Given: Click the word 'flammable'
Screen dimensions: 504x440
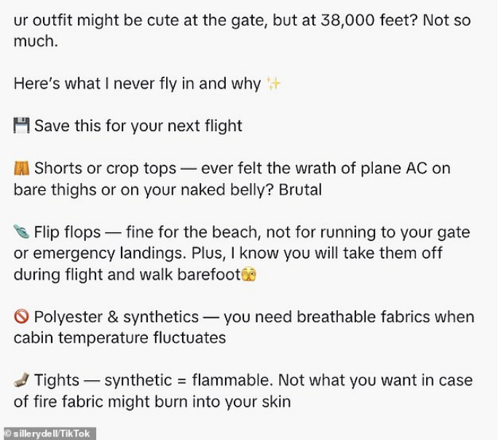Looking at the screenshot, I should click(x=232, y=380).
